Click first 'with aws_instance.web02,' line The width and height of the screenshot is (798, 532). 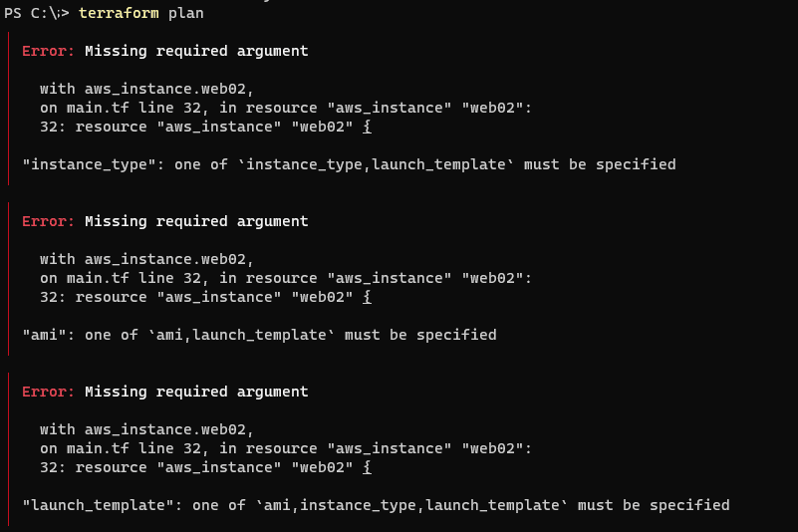[x=146, y=89]
